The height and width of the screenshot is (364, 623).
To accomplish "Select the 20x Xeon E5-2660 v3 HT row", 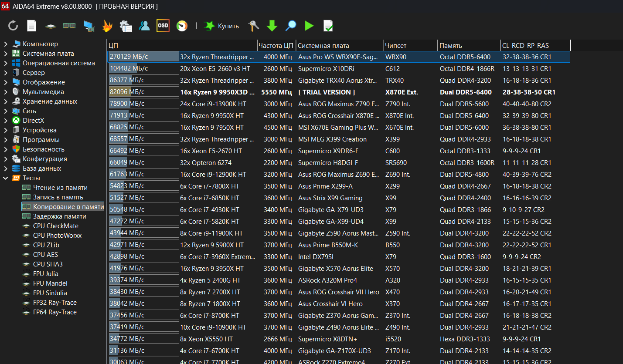I will [x=339, y=69].
